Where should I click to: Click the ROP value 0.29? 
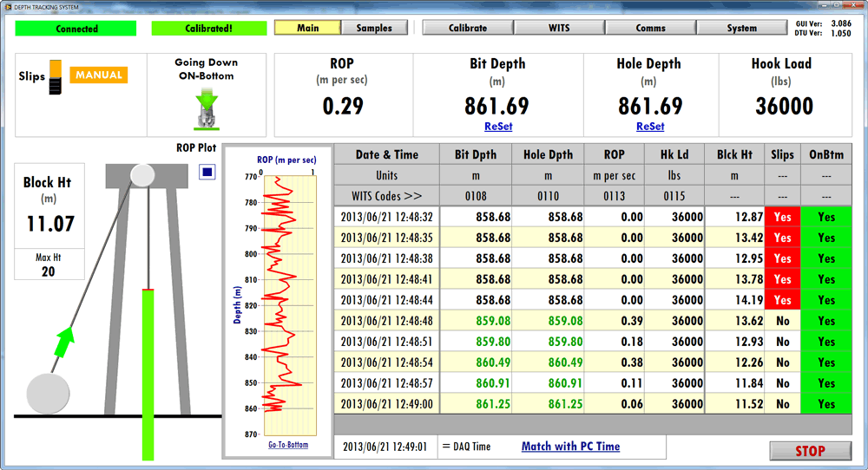[x=343, y=106]
